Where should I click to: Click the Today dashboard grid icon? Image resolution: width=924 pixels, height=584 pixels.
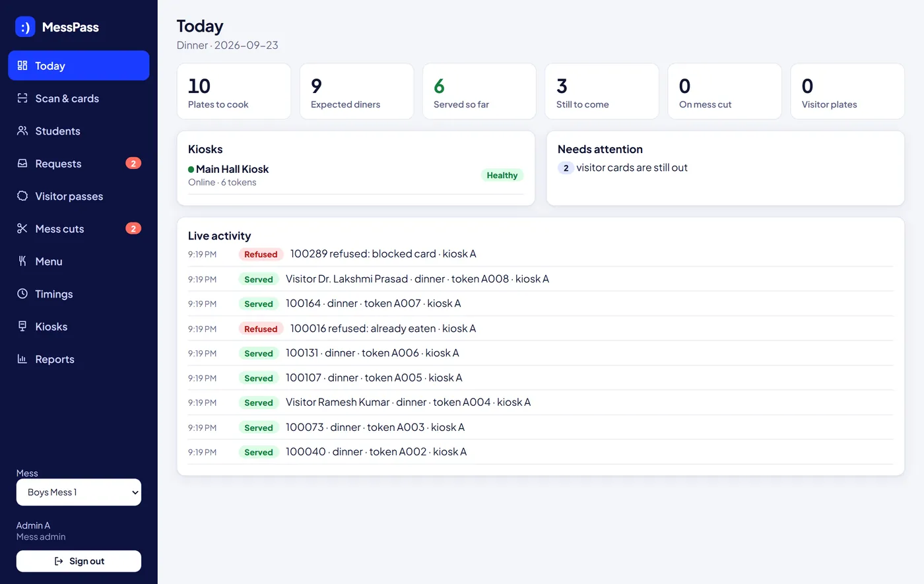pos(22,65)
